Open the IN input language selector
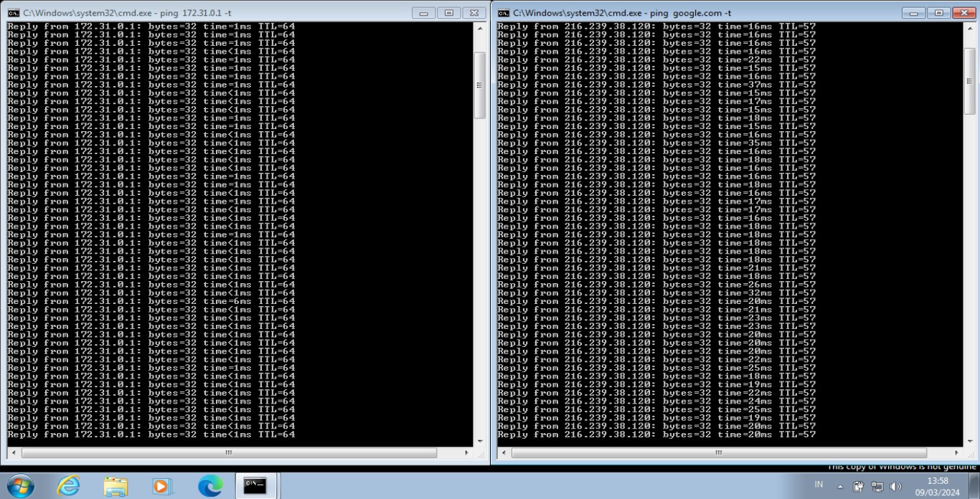This screenshot has width=980, height=499. click(819, 485)
